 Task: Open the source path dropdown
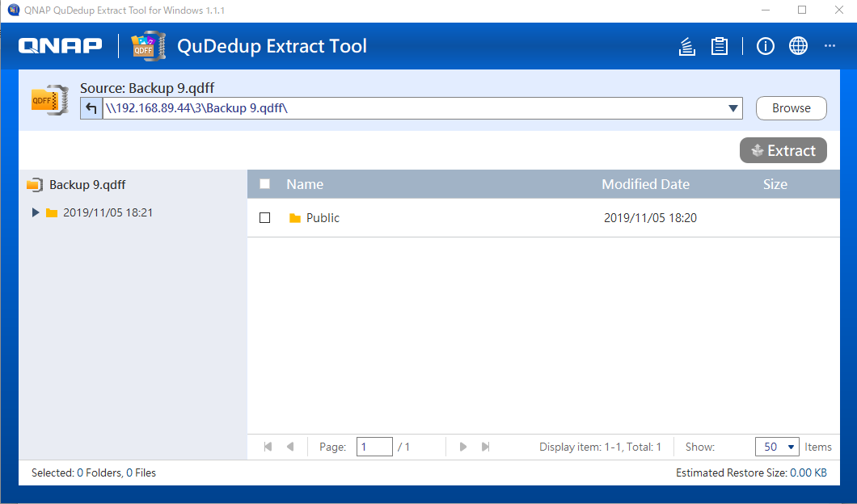tap(733, 108)
